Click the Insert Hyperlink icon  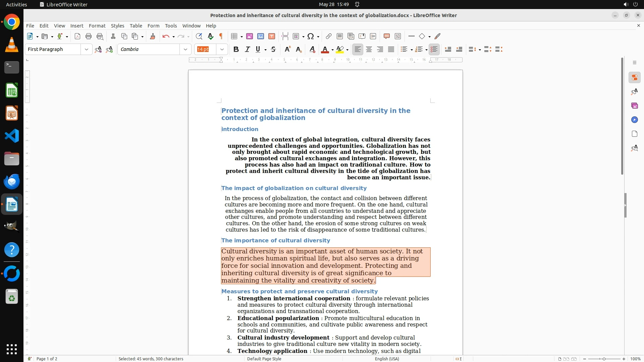coord(329,37)
